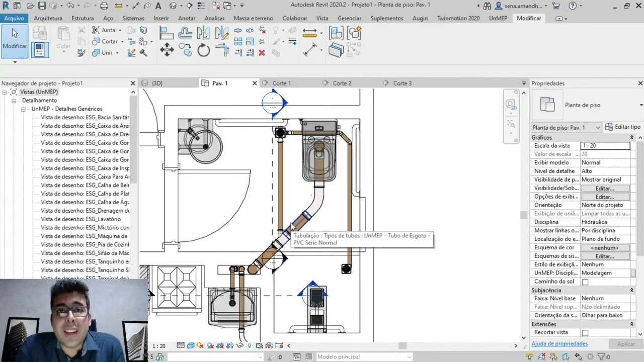644x362 pixels.
Task: Click Print in quick access toolbar
Action: (x=104, y=6)
